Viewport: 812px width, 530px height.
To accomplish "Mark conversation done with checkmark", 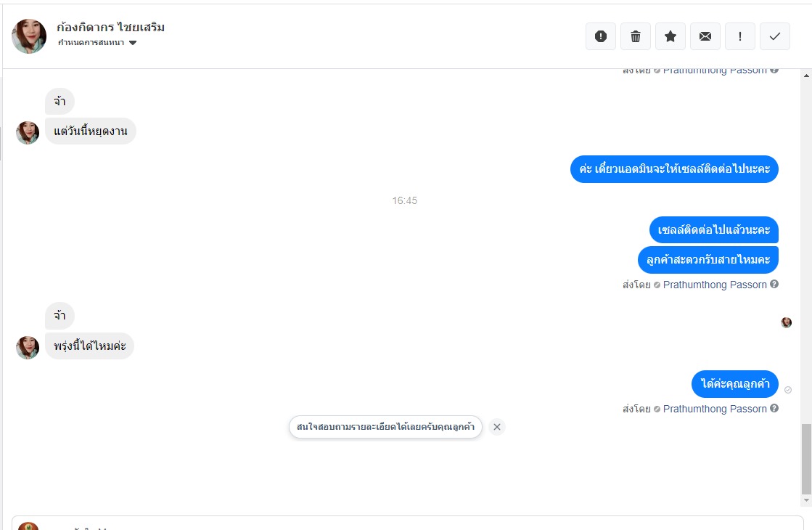I will click(x=775, y=36).
